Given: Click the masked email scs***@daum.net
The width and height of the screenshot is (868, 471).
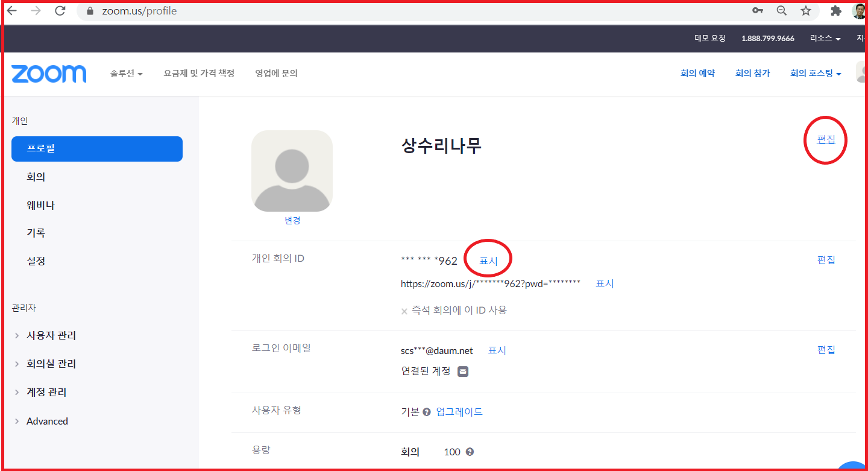Looking at the screenshot, I should tap(437, 350).
